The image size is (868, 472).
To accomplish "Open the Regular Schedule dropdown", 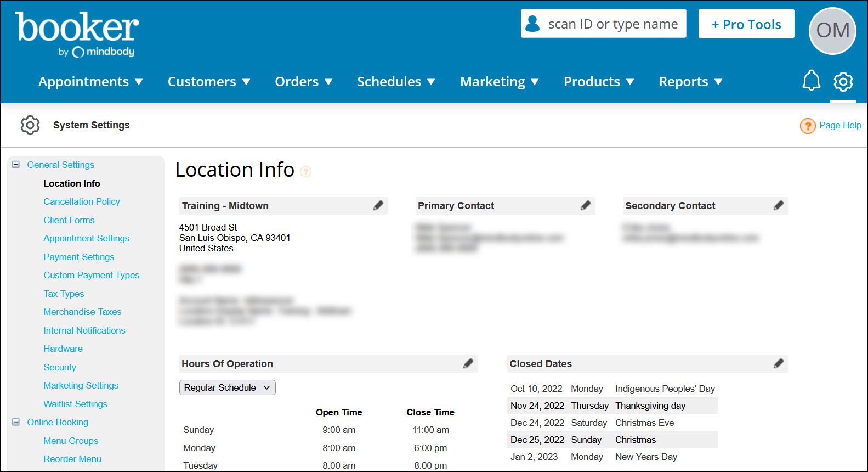I will (227, 387).
